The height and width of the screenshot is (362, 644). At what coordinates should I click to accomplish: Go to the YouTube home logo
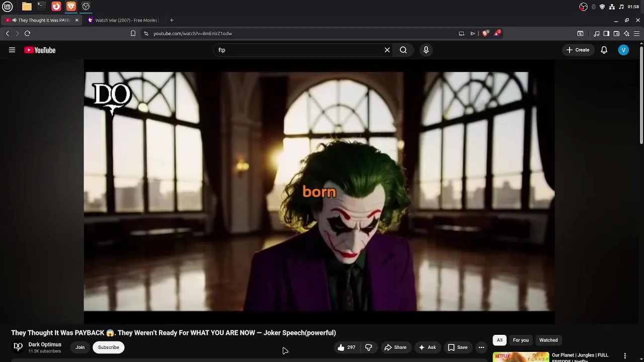tap(40, 50)
